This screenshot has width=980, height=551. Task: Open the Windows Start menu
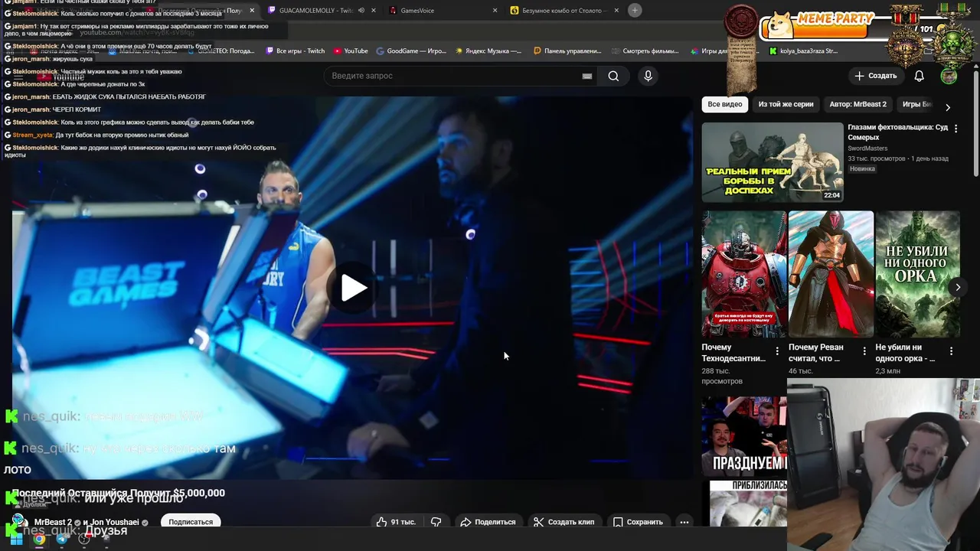16,539
